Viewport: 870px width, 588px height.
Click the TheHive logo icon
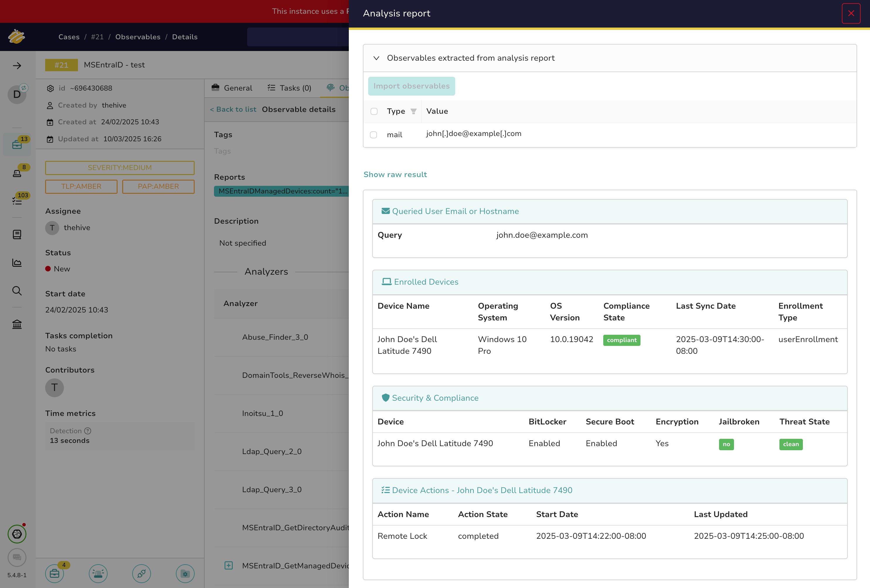[x=16, y=37]
